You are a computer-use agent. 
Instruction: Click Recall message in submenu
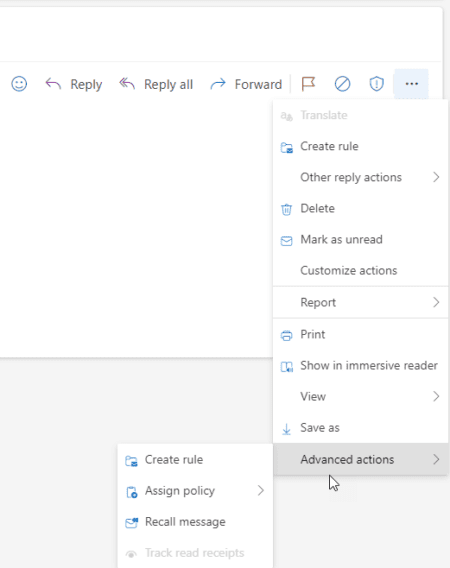point(195,522)
